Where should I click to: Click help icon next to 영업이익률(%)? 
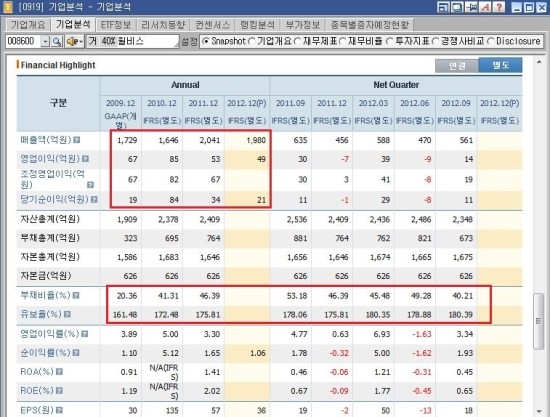pyautogui.click(x=85, y=334)
